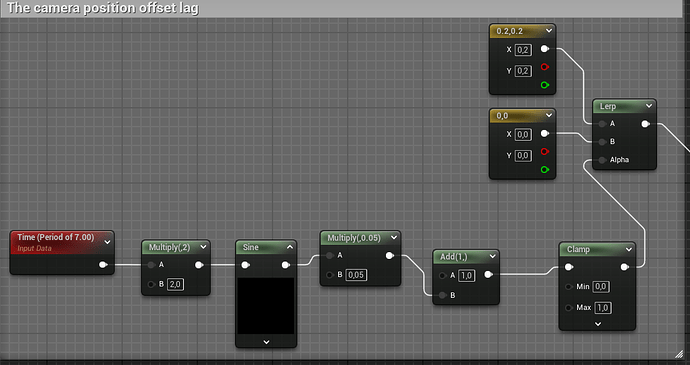Click the Multiply(,0.05) output pin
The width and height of the screenshot is (690, 365).
tap(389, 255)
